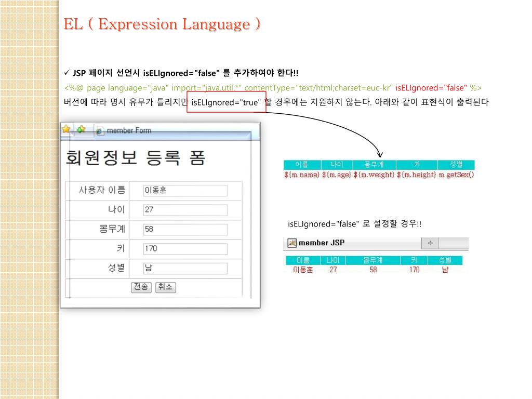Click the 회원정보 등록 폼 heading
This screenshot has height=399, width=532.
[135, 158]
